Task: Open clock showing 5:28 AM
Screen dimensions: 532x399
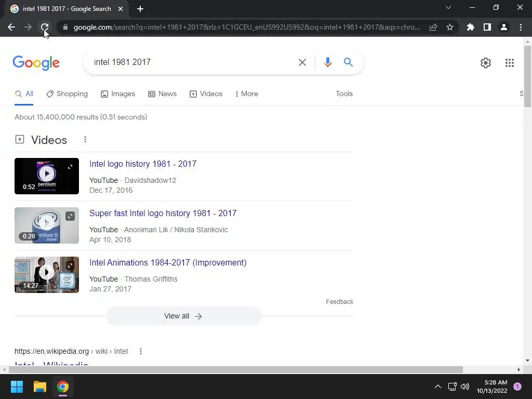Action: [x=491, y=387]
